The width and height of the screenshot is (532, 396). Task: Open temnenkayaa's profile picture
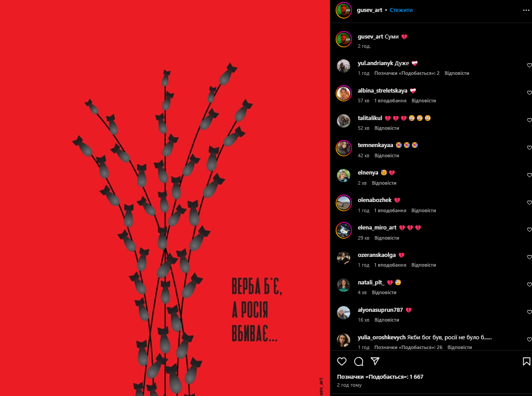[x=344, y=148]
